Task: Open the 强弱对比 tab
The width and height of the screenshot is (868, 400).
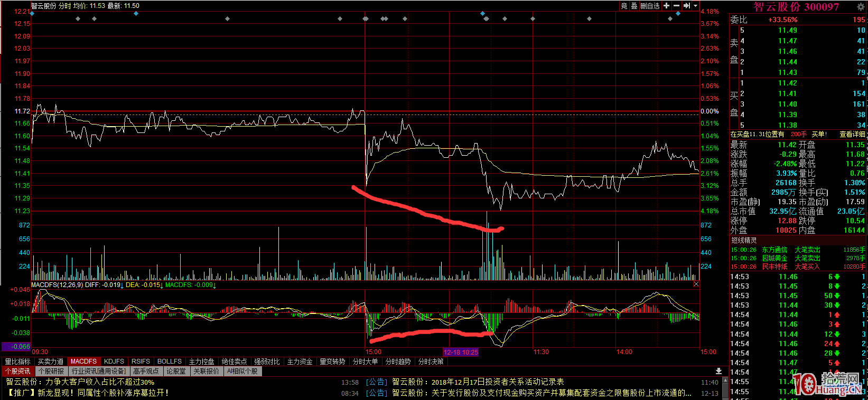Action: (267, 361)
